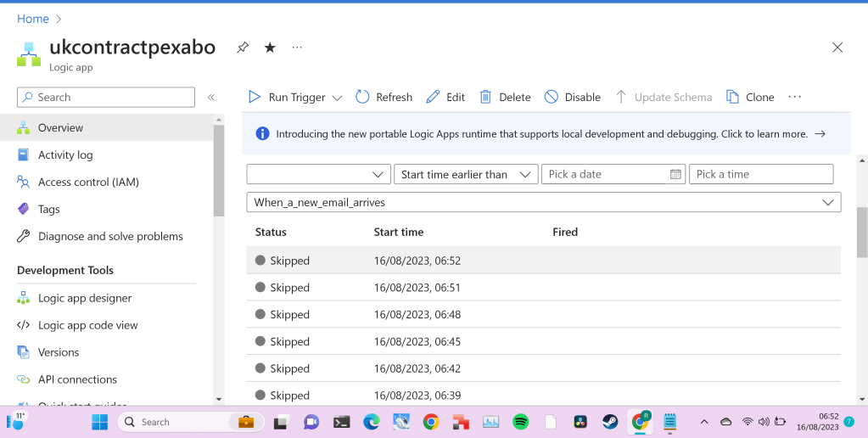Select the Skipped row at 06:51
The width and height of the screenshot is (868, 438).
(544, 288)
